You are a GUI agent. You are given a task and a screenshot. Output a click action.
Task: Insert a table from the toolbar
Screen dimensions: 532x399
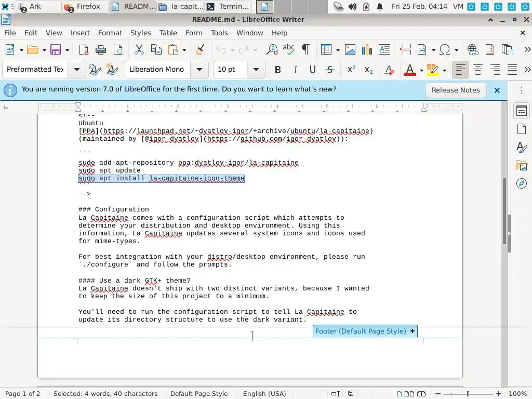point(326,50)
